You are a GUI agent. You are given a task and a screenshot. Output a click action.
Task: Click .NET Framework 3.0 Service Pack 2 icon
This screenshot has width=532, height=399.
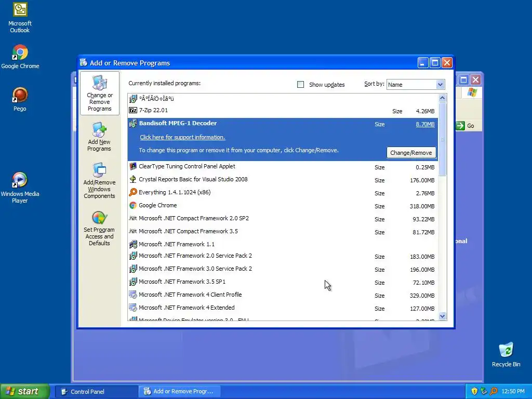(x=133, y=269)
